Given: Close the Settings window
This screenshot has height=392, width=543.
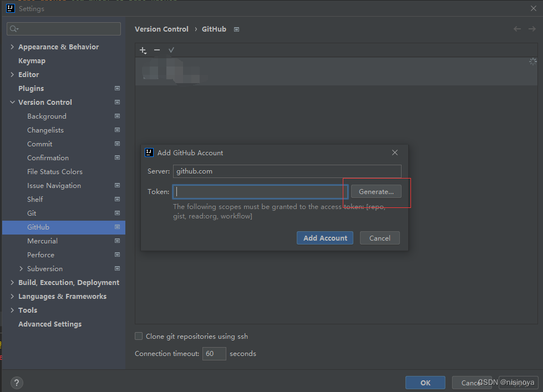Looking at the screenshot, I should coord(534,8).
